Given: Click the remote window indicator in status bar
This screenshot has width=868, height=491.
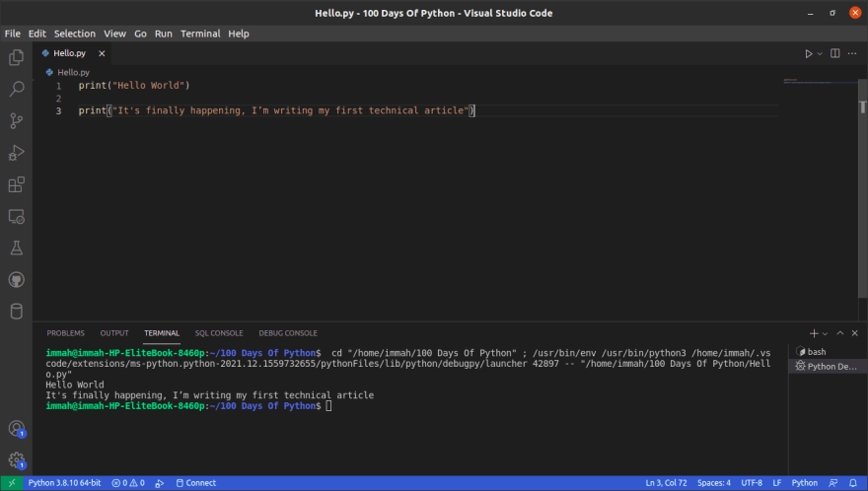Looking at the screenshot, I should click(11, 483).
